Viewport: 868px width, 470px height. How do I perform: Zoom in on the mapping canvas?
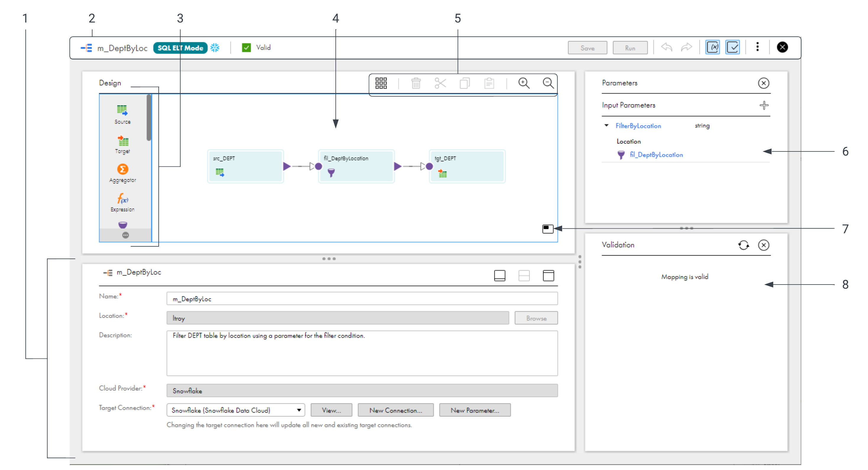point(524,83)
